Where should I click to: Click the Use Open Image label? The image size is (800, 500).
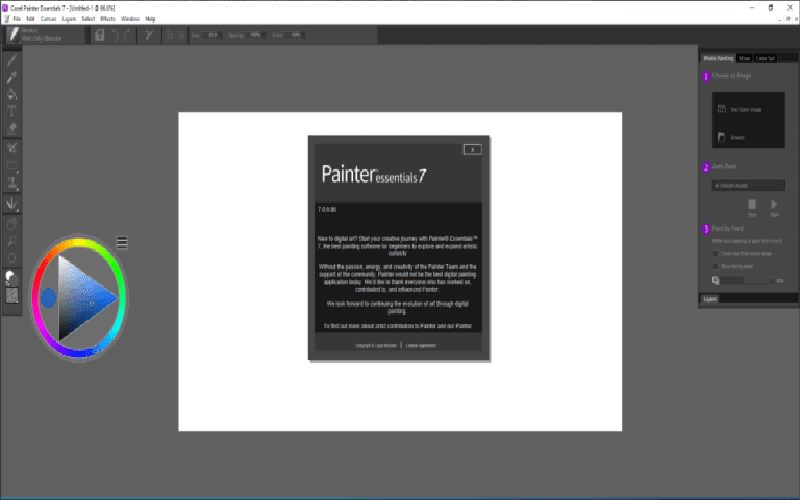tap(746, 110)
